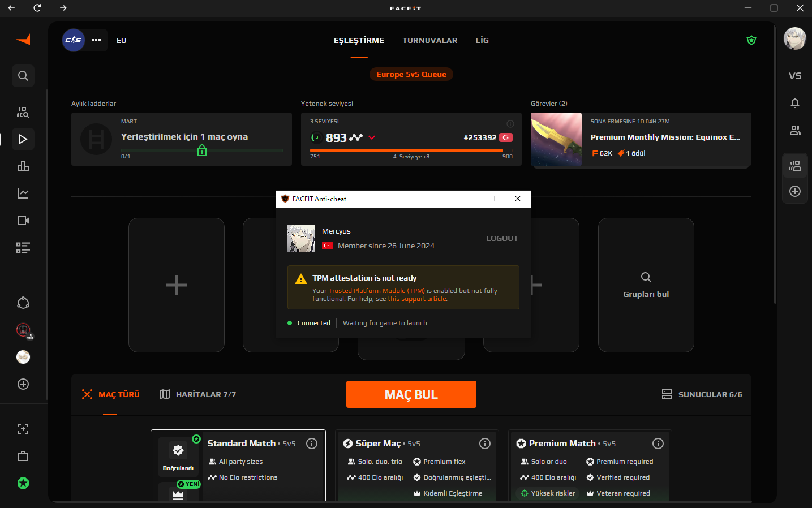
Task: Open the Trusted Platform Module (TPM) link
Action: (x=376, y=291)
